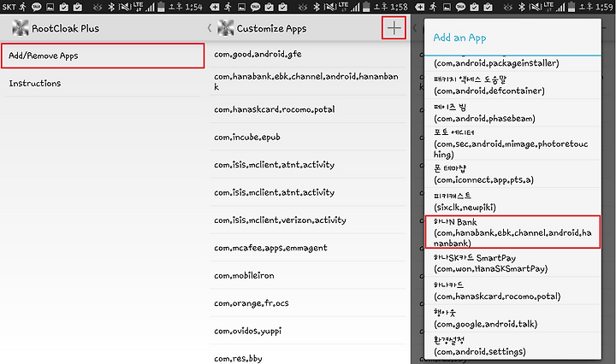This screenshot has width=616, height=364.
Task: Choose com.android.packageinstaller in Add an App
Action: 512,63
